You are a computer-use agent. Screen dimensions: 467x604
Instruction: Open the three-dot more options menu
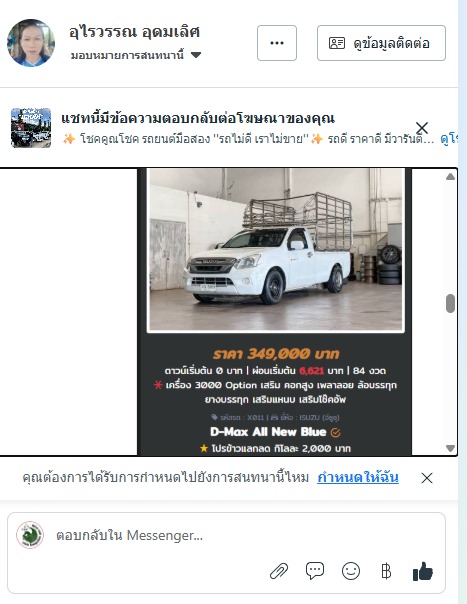click(x=277, y=43)
